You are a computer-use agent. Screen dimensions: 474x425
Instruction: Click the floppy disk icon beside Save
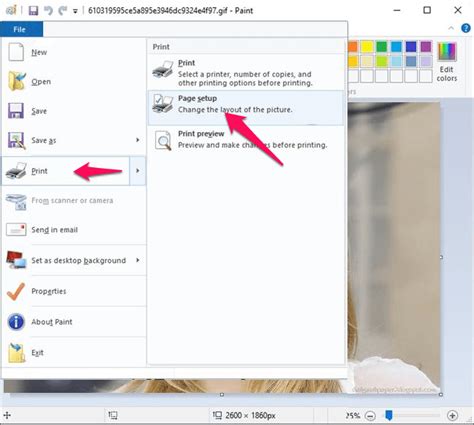[16, 110]
